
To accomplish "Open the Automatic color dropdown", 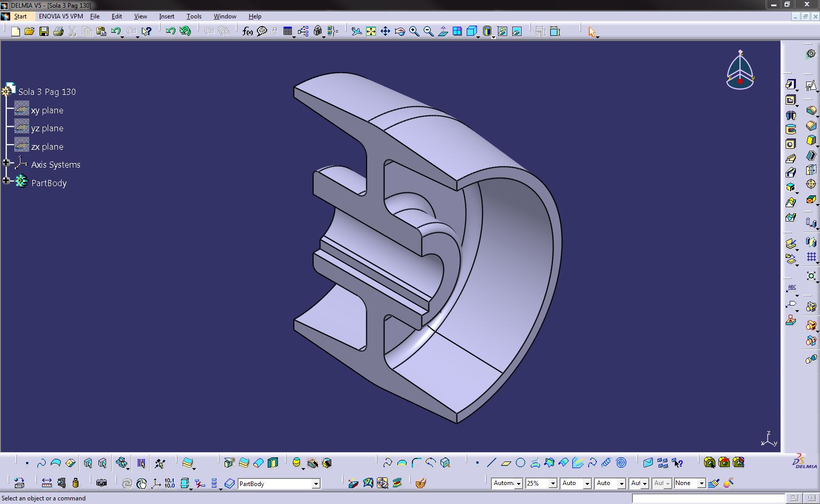I will pyautogui.click(x=518, y=483).
